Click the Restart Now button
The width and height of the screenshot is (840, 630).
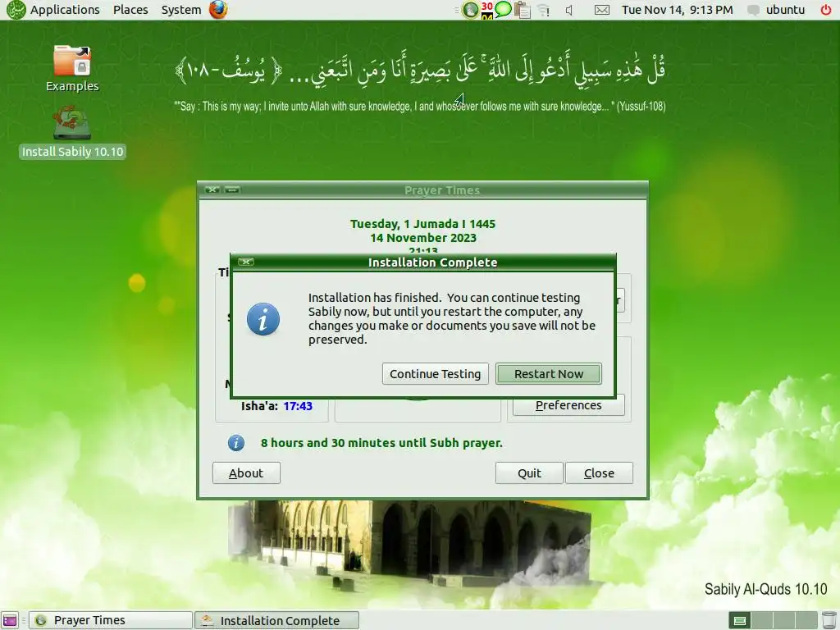pos(549,374)
